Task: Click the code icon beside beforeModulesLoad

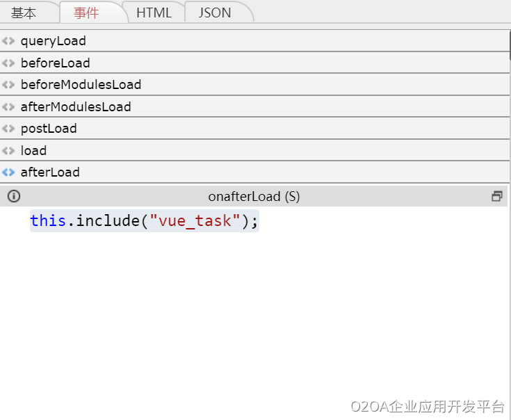Action: pos(8,85)
